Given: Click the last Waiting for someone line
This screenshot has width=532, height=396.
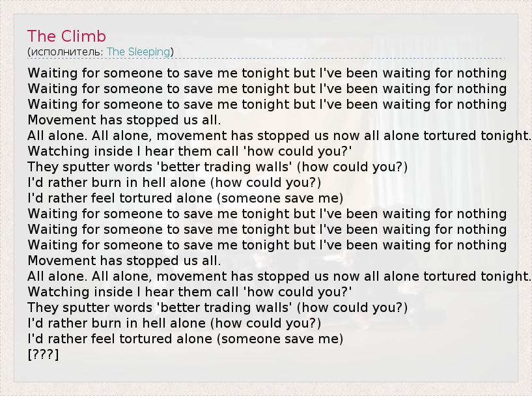Looking at the screenshot, I should 267,245.
